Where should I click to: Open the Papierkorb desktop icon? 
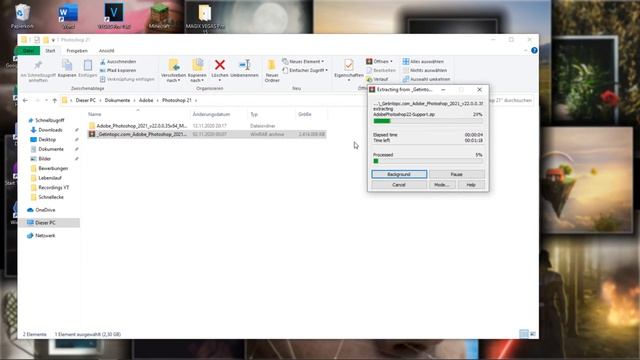pos(22,16)
